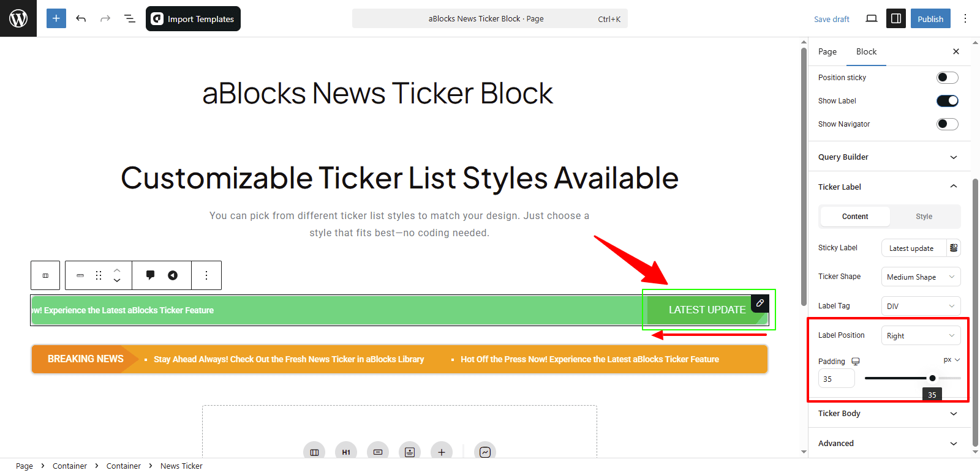980x473 pixels.
Task: Edit the Sticky Label text field
Action: (x=914, y=248)
